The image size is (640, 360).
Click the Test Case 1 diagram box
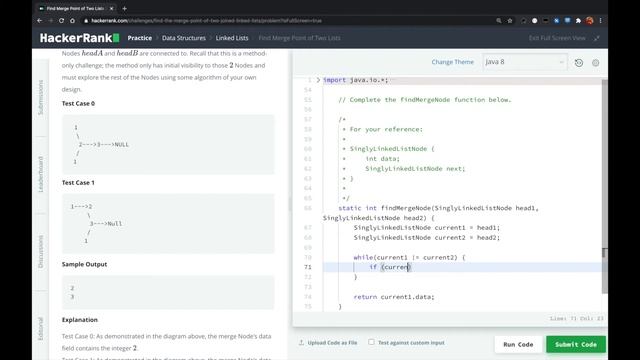pos(168,224)
